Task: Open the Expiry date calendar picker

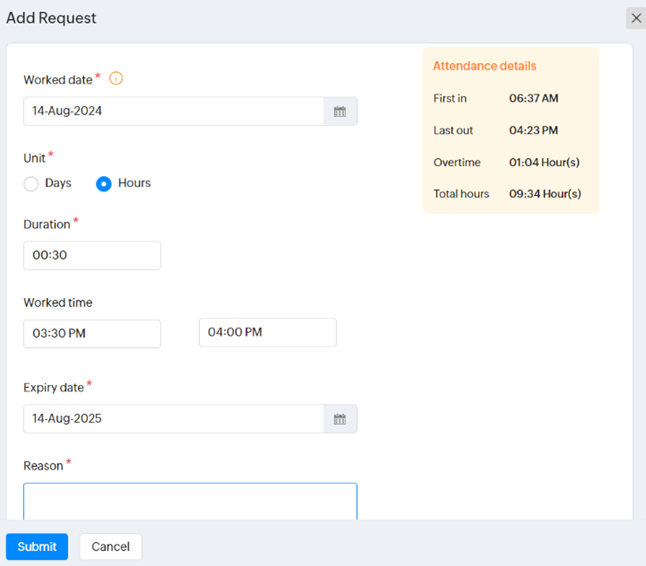Action: coord(340,419)
